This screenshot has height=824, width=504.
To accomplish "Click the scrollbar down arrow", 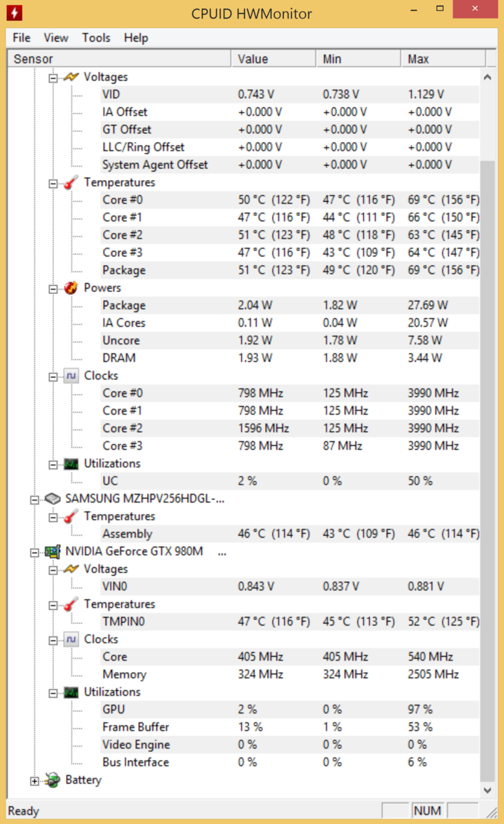I will tap(488, 791).
